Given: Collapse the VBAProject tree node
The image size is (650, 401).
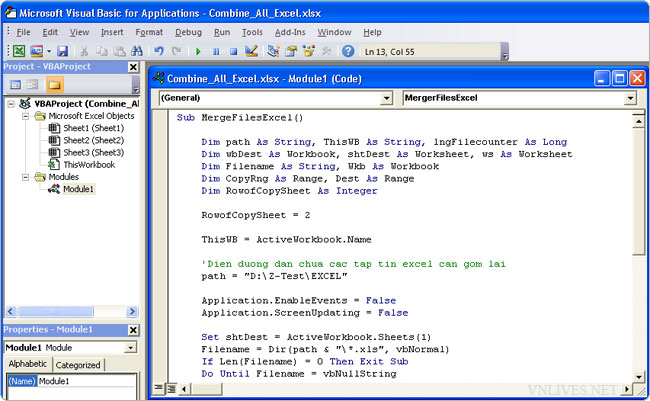Looking at the screenshot, I should tap(11, 104).
